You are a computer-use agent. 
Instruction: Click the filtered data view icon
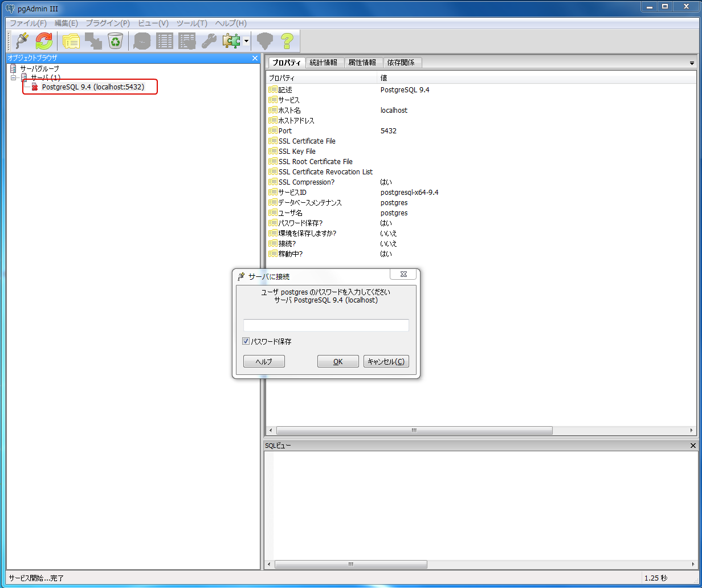coord(187,41)
